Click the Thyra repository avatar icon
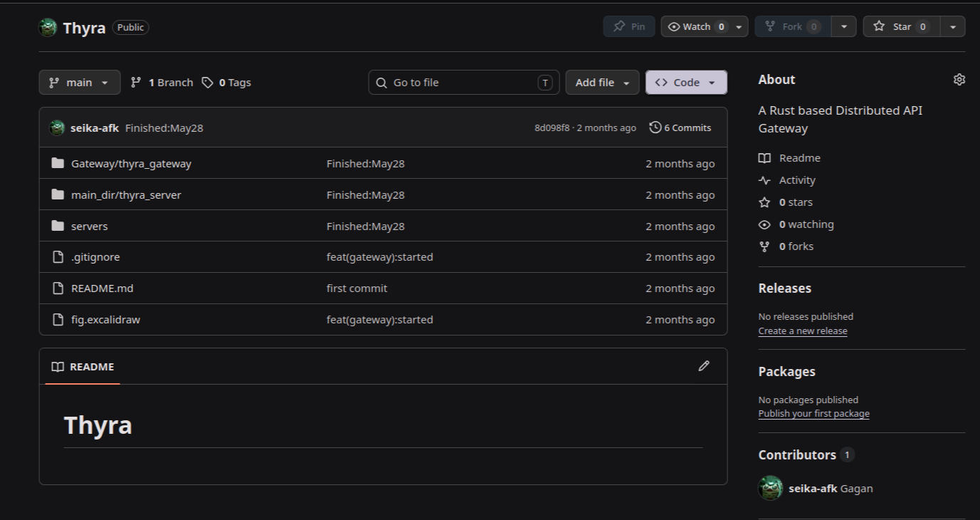 coord(48,27)
